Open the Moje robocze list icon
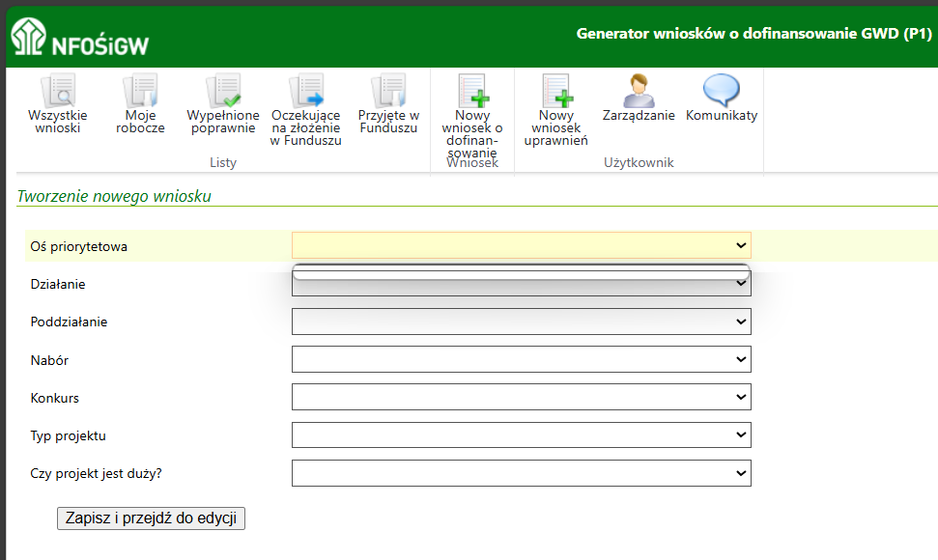 (x=141, y=91)
